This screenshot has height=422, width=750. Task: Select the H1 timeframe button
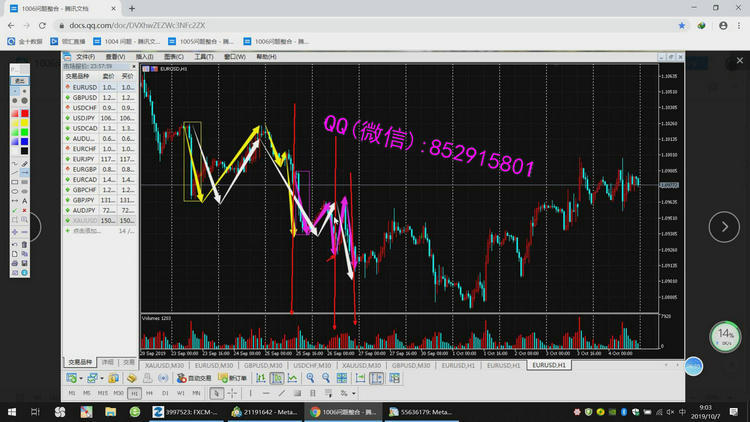click(134, 394)
